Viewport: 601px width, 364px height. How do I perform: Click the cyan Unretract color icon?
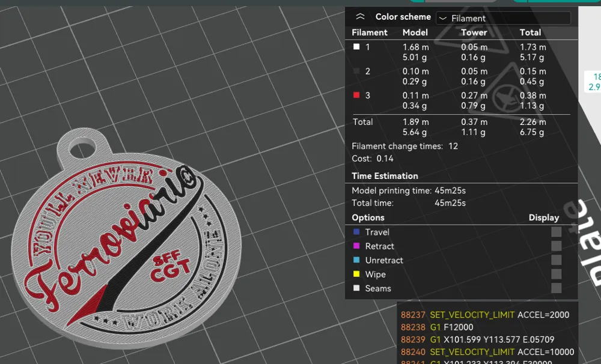(356, 259)
